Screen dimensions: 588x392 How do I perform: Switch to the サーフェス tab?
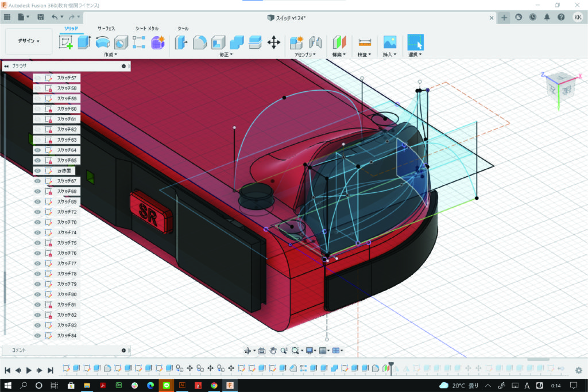(x=106, y=28)
